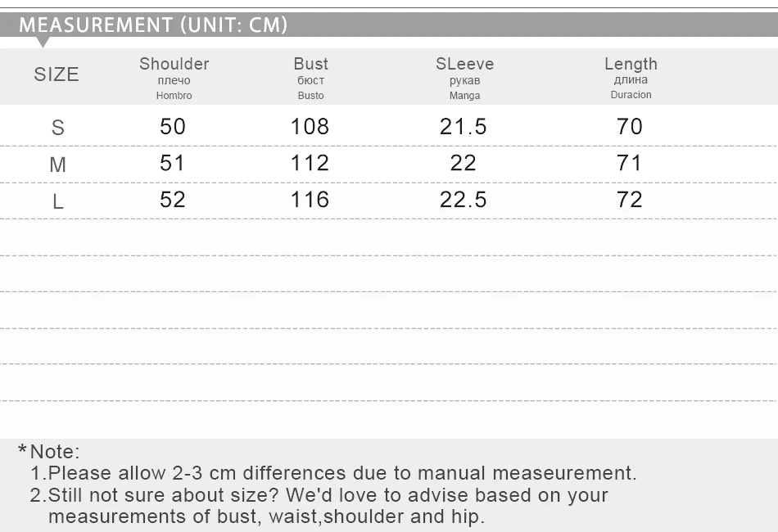
Task: Click the size S row label
Action: (x=58, y=128)
